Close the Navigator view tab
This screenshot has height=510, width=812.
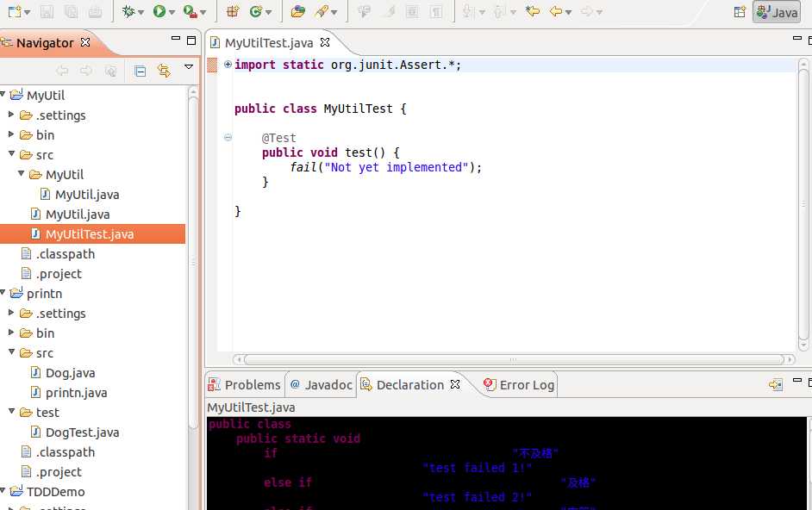[85, 42]
